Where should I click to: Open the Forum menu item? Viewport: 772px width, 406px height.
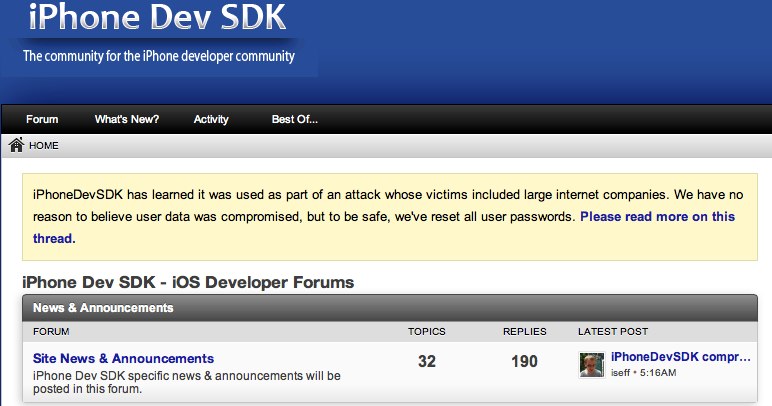tap(42, 119)
